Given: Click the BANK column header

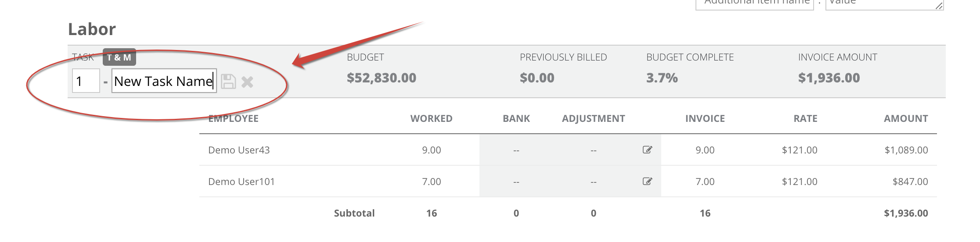Looking at the screenshot, I should click(x=516, y=118).
